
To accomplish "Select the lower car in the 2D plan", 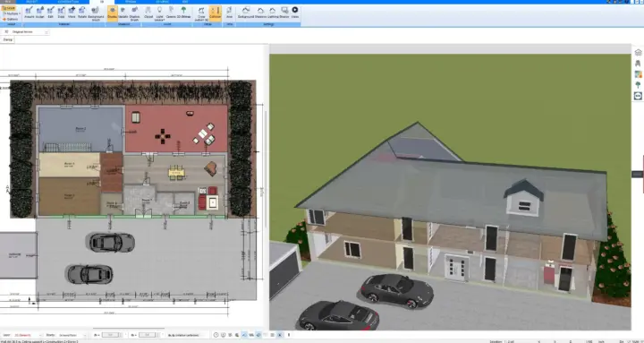I will (89, 274).
